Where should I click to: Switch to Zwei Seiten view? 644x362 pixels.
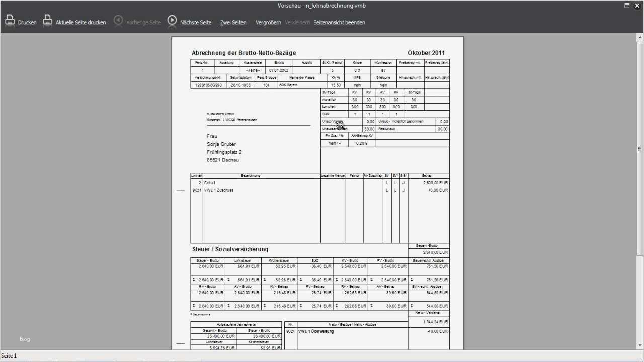point(233,22)
